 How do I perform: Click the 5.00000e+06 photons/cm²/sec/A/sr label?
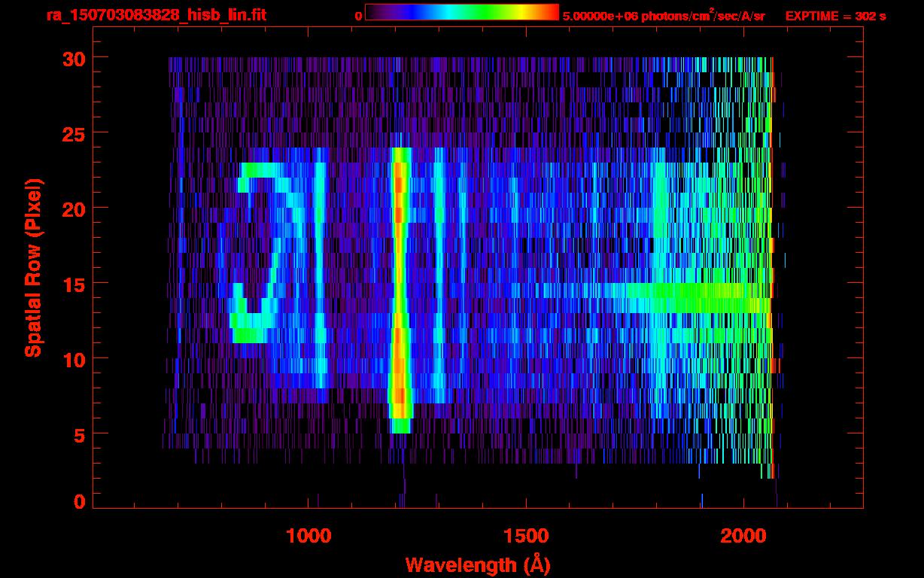664,15
